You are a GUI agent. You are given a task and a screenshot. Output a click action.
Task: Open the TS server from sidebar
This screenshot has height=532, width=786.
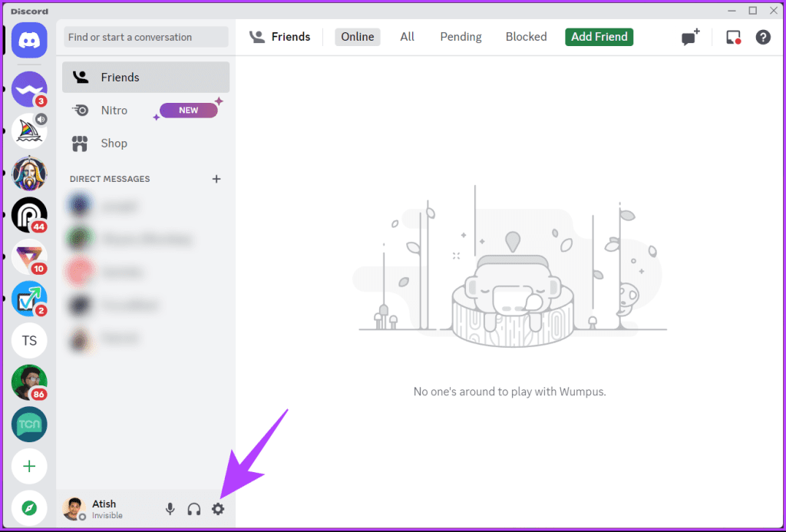coord(28,340)
